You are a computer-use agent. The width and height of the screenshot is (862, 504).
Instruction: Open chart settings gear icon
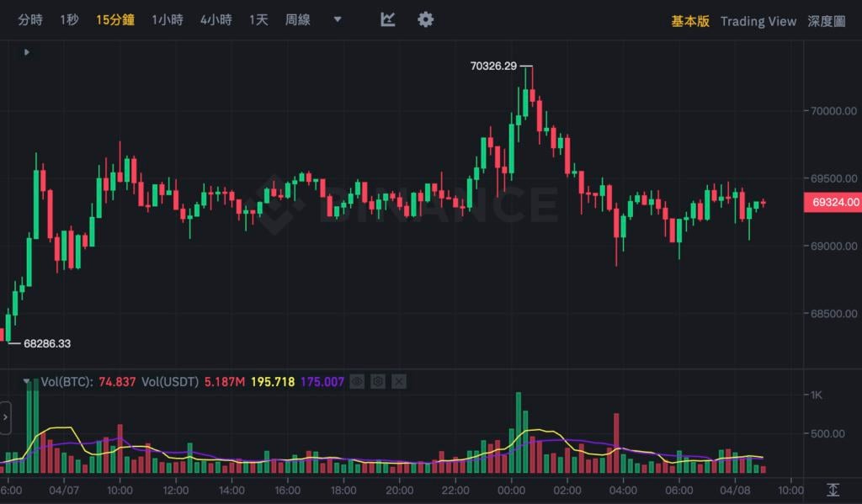[x=426, y=19]
